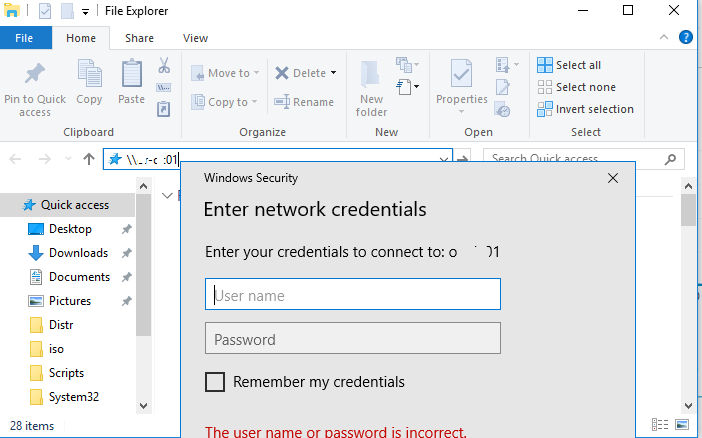Image resolution: width=702 pixels, height=438 pixels.
Task: Switch to Details view icon
Action: 660,424
